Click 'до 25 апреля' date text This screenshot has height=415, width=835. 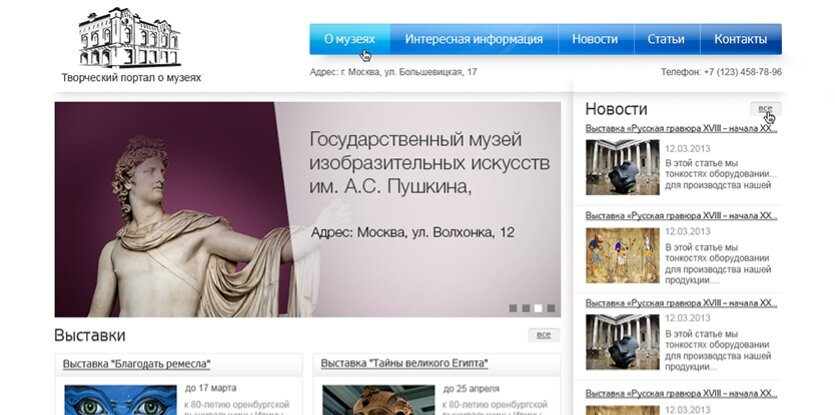471,388
